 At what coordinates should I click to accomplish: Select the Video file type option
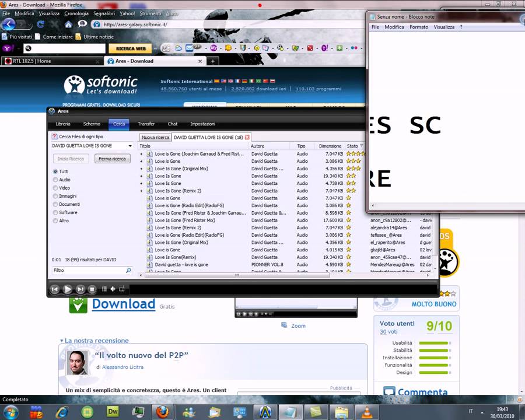[x=55, y=188]
